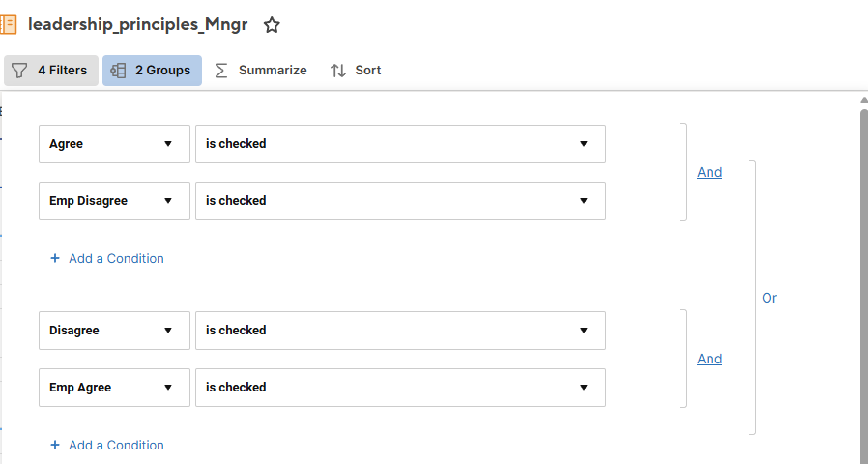Open the 4 Filters panel button

51,71
